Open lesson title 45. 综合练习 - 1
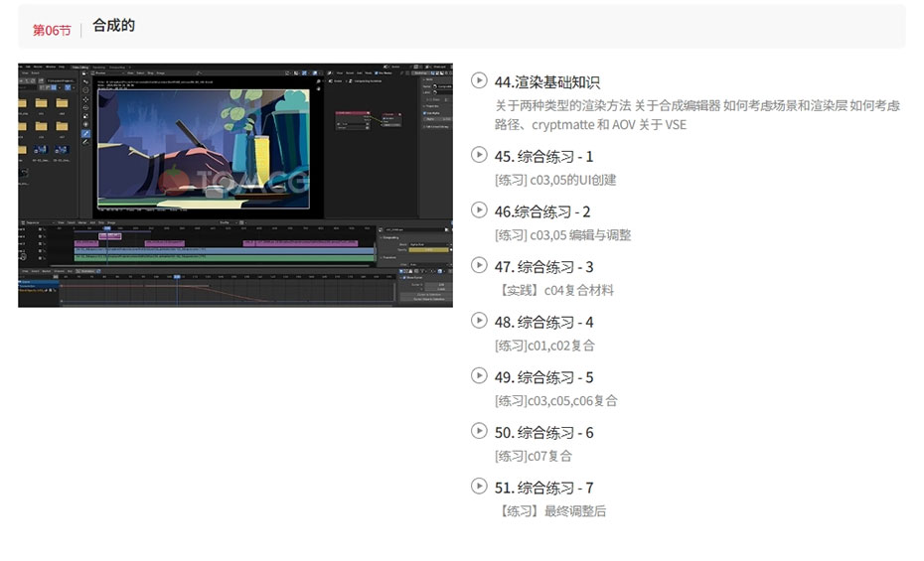Viewport: 924px width, 561px height. tap(543, 157)
